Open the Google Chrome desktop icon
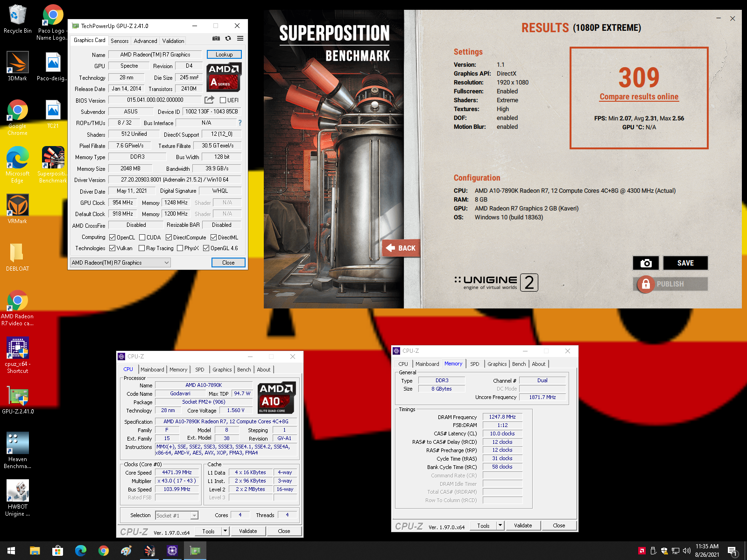747x560 pixels. point(17,118)
